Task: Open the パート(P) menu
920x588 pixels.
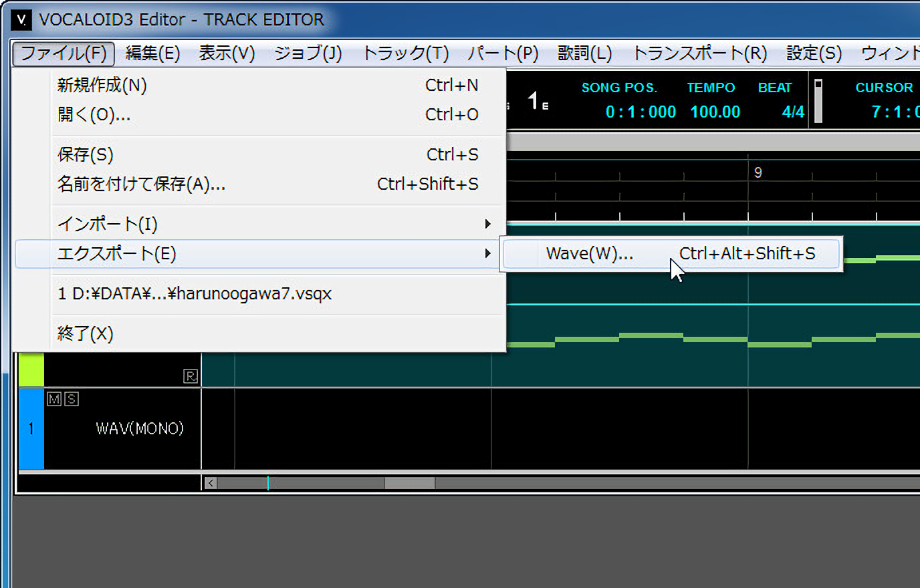Action: (x=503, y=53)
